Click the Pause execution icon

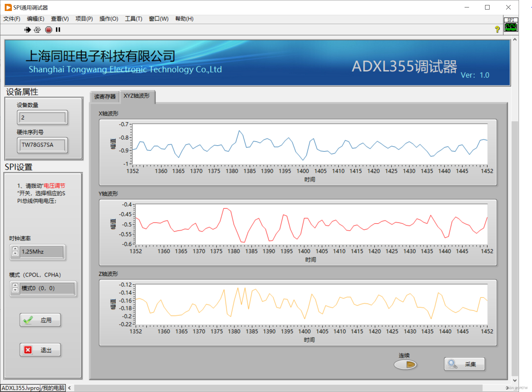[58, 29]
